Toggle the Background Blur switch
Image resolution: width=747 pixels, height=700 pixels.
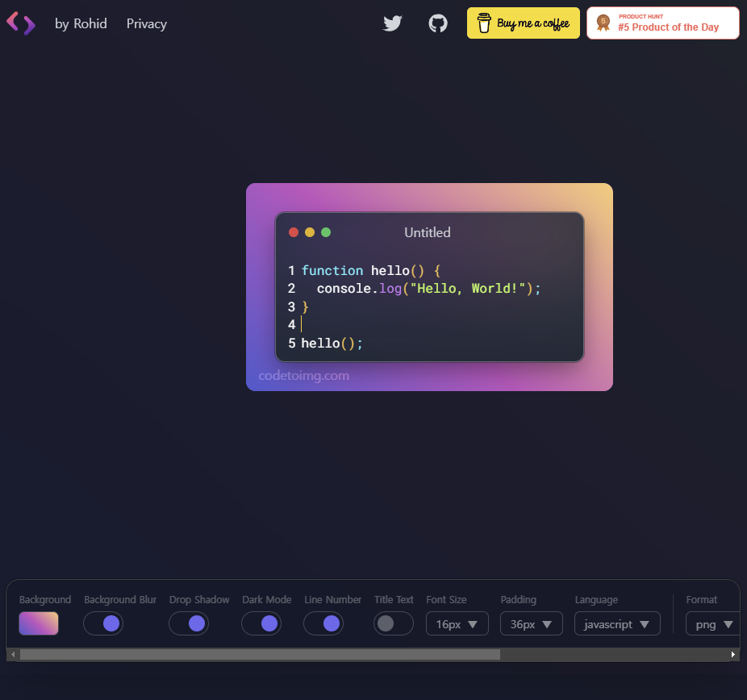(x=103, y=623)
